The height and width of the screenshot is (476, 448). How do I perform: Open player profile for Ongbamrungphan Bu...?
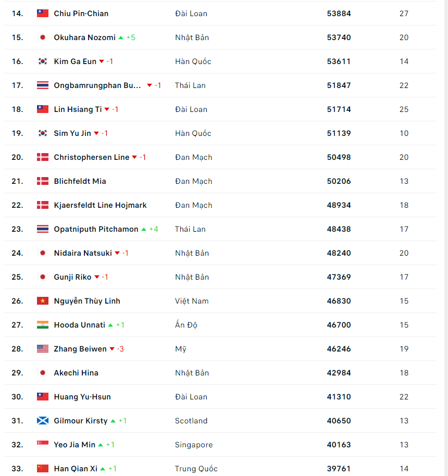click(97, 85)
